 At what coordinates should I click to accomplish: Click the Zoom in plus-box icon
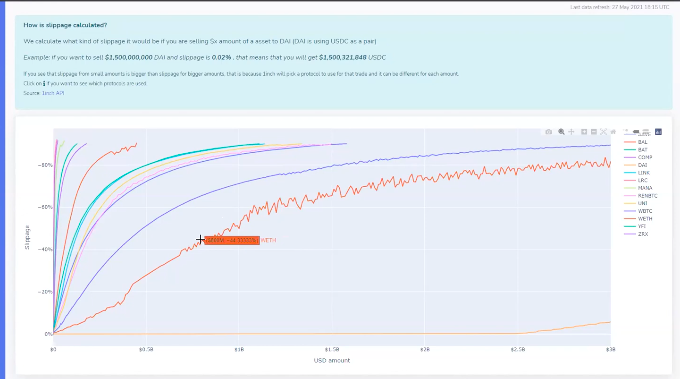[584, 131]
